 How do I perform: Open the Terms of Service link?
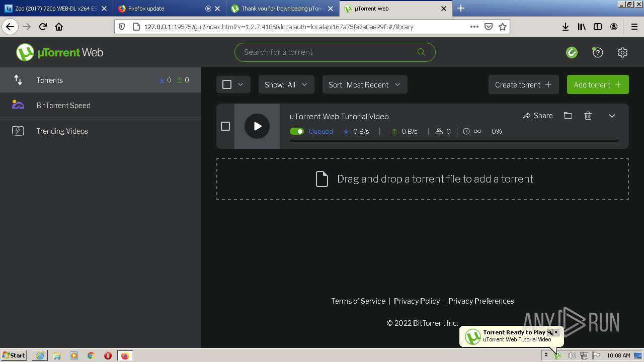pyautogui.click(x=358, y=301)
